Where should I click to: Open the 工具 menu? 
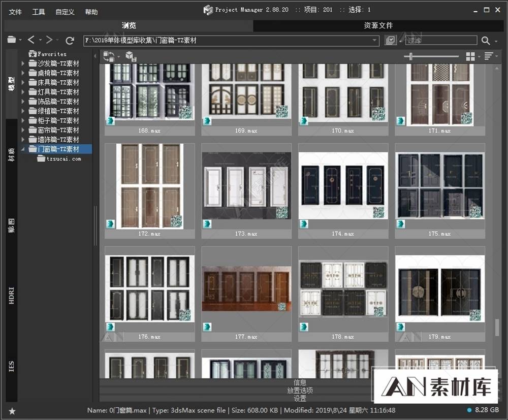click(39, 12)
